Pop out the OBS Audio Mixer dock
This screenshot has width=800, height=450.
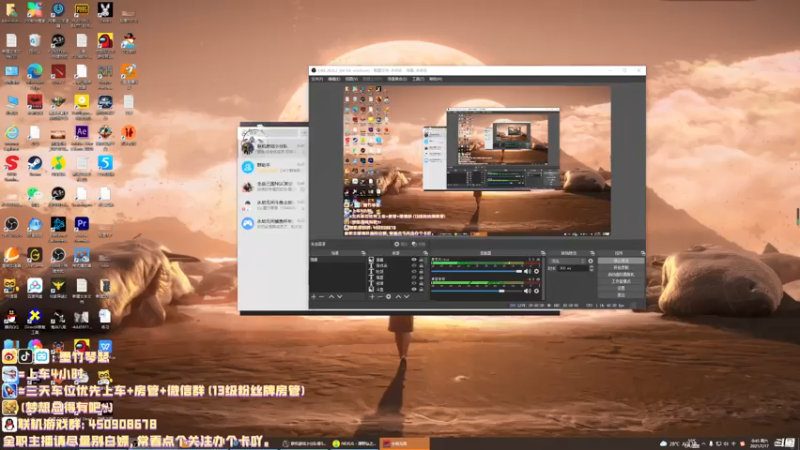point(543,253)
